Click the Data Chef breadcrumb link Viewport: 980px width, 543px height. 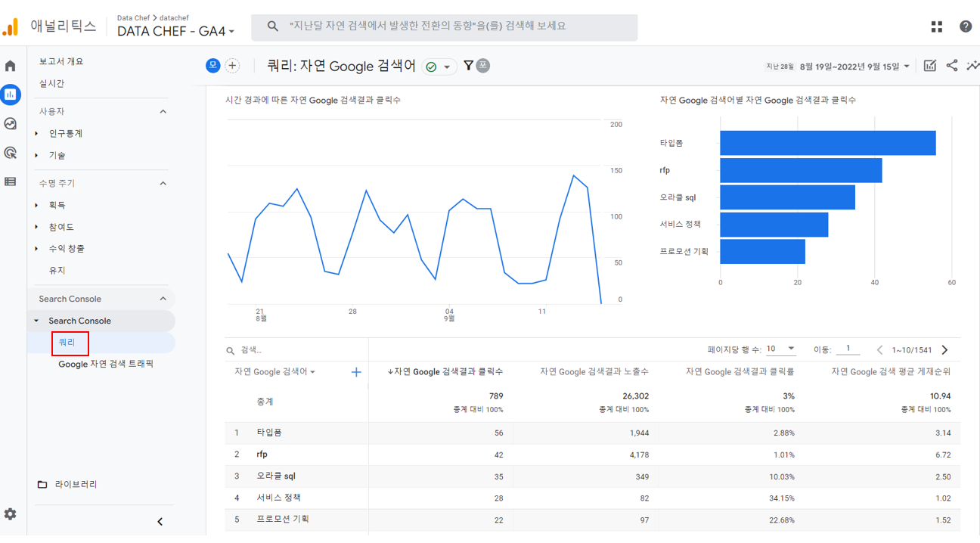(133, 17)
